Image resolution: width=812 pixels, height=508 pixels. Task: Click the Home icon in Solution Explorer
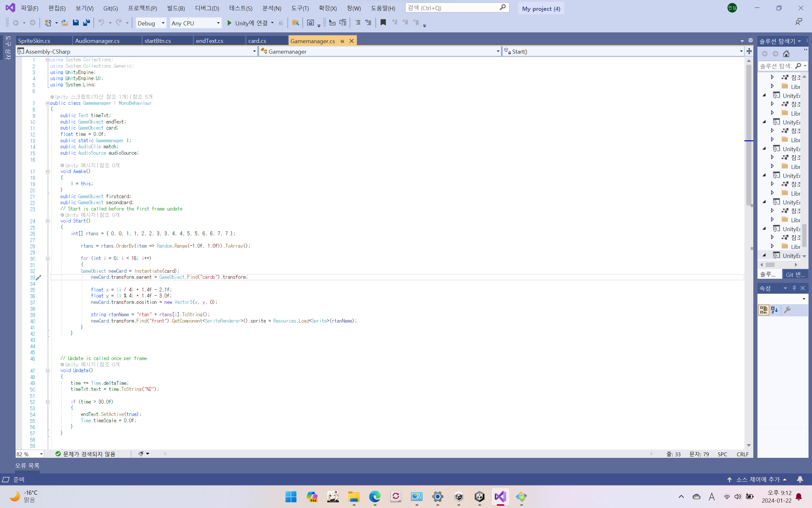(x=786, y=54)
